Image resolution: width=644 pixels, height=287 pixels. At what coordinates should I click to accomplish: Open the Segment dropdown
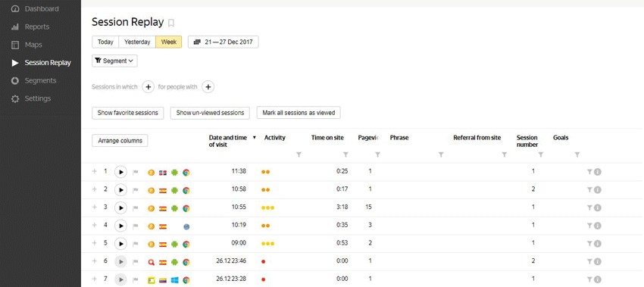coord(114,61)
